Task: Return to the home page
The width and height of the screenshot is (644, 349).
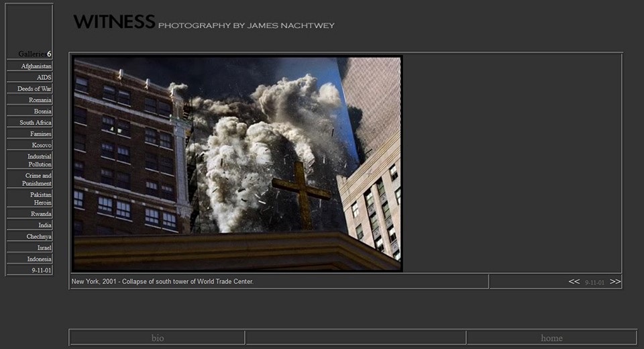Action: (551, 338)
